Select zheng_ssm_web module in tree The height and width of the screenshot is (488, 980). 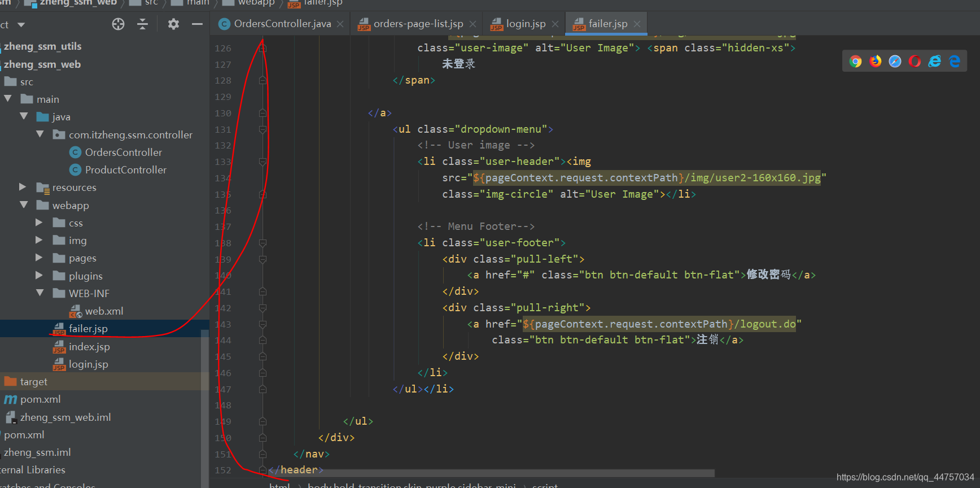[41, 64]
